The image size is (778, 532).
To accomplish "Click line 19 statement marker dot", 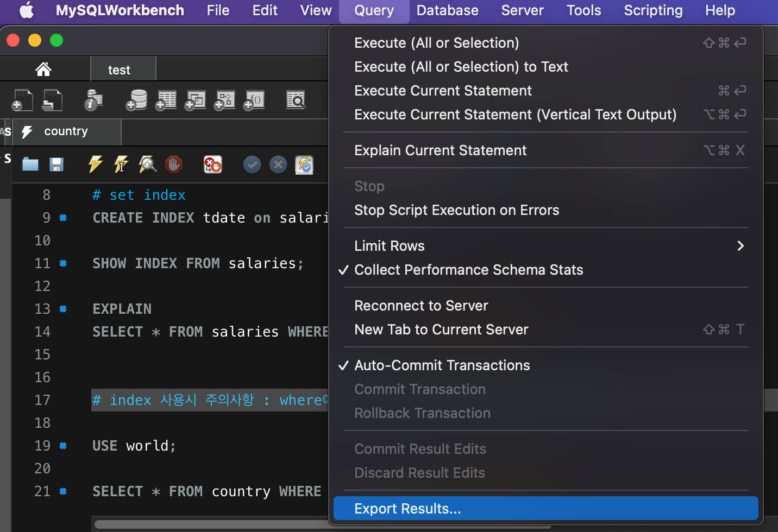I will click(x=63, y=446).
